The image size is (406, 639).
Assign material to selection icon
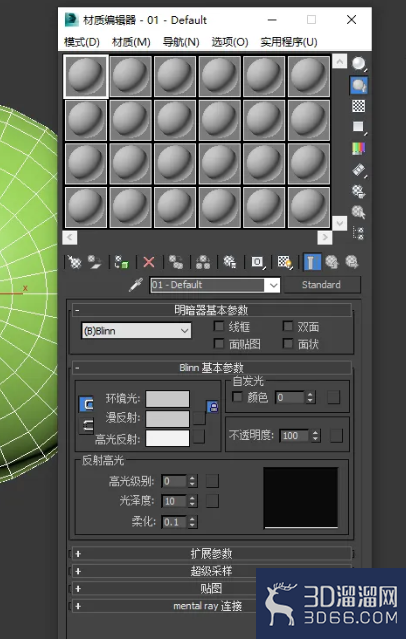[x=121, y=262]
